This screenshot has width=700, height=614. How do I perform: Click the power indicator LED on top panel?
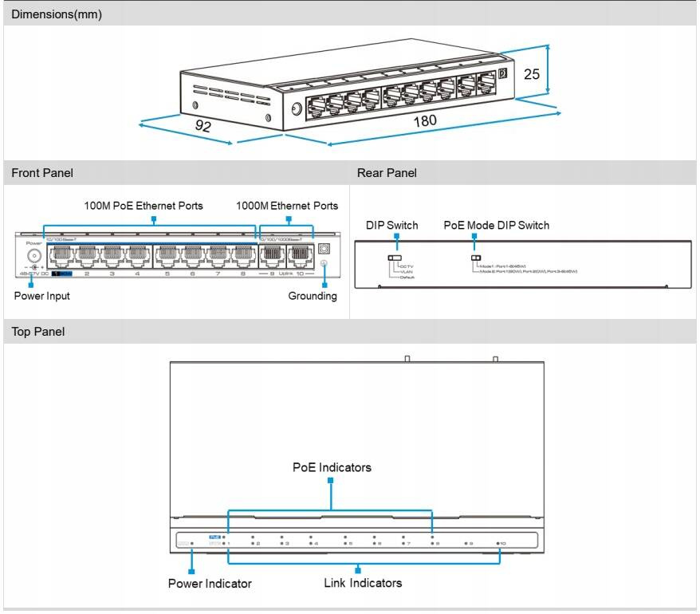tap(192, 543)
